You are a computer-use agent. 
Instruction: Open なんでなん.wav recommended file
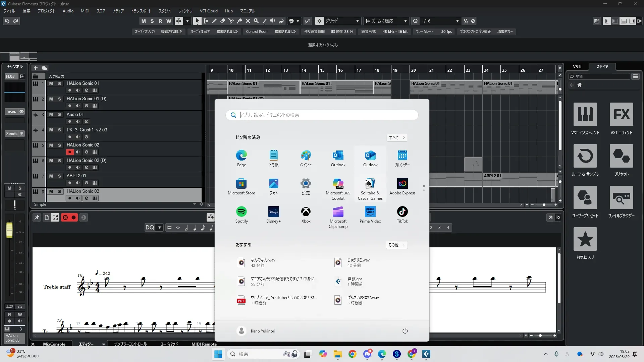(263, 262)
